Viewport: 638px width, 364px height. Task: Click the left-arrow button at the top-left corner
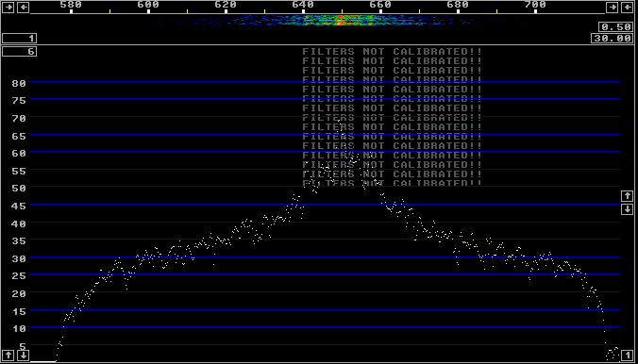(x=24, y=7)
